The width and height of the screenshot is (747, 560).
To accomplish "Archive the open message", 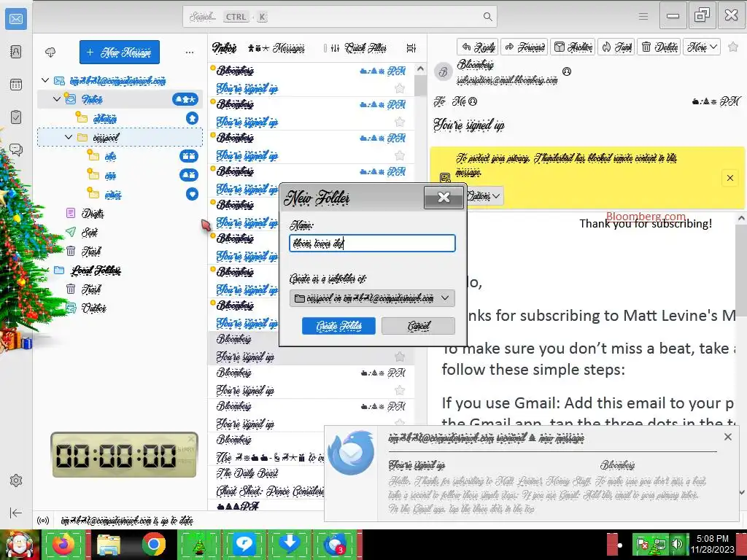I will (573, 47).
